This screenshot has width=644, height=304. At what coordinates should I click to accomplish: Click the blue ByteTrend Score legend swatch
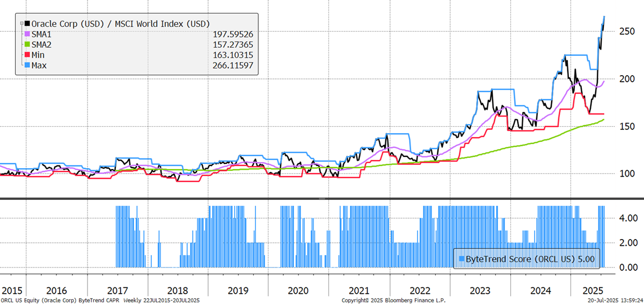(460, 258)
